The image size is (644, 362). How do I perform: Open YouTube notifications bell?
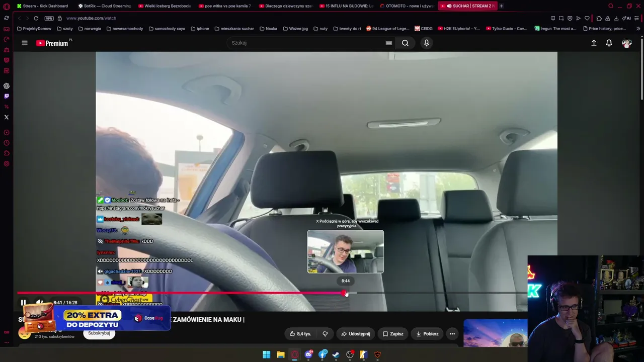click(x=609, y=43)
